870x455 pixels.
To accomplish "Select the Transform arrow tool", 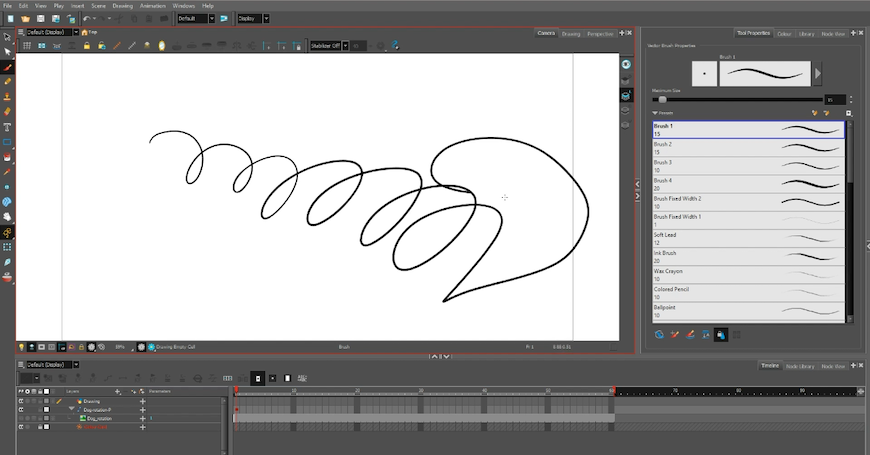I will pos(7,37).
